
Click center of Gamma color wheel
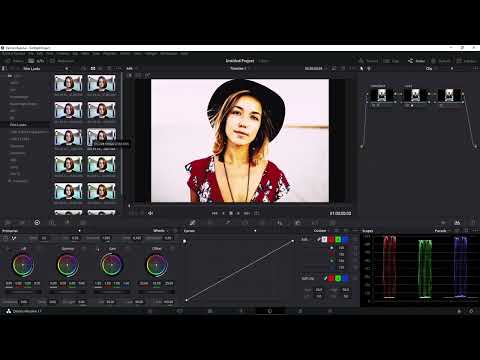(68, 265)
